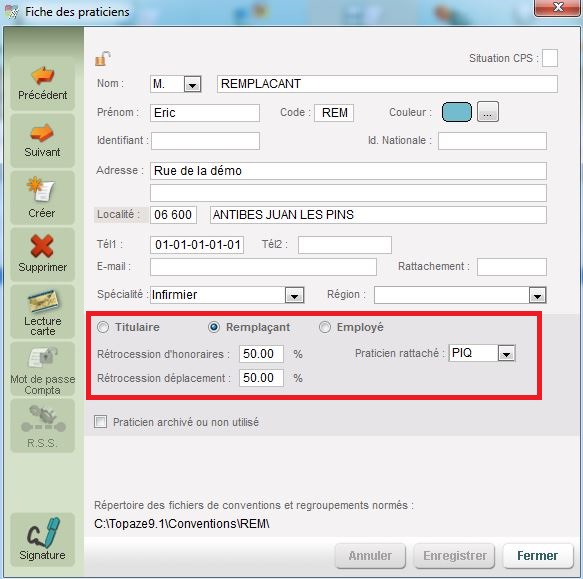Open the R.S.S. sidebar icon
This screenshot has width=583, height=579.
42,426
